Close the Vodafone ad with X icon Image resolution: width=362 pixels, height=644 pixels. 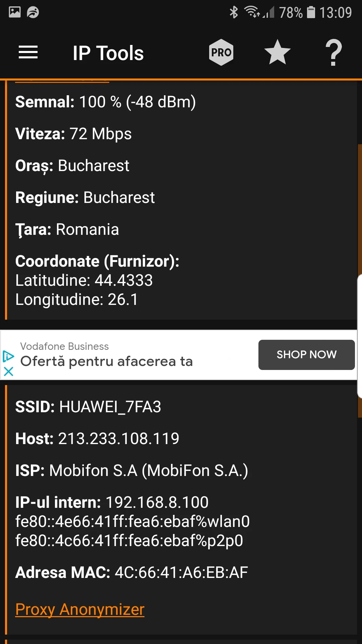point(8,371)
